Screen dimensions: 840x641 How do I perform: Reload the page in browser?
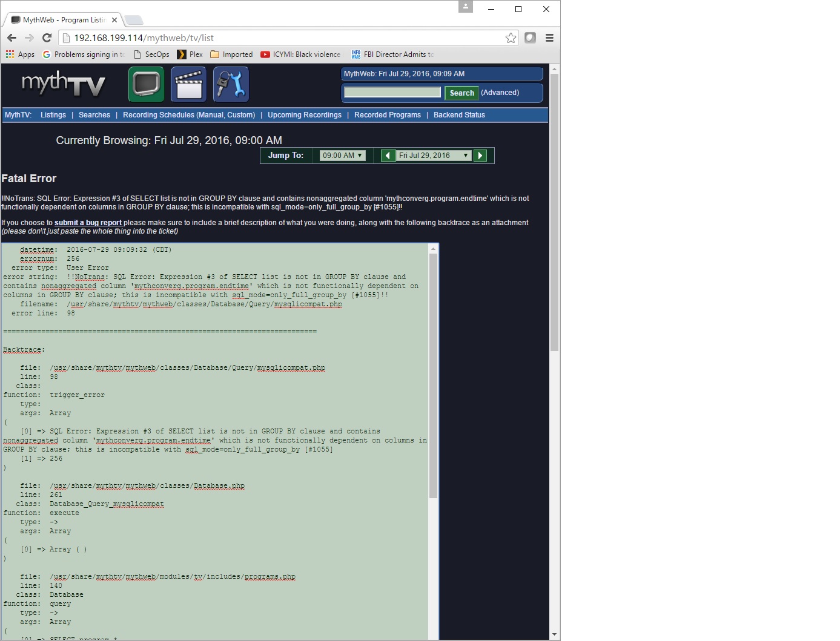pos(47,38)
